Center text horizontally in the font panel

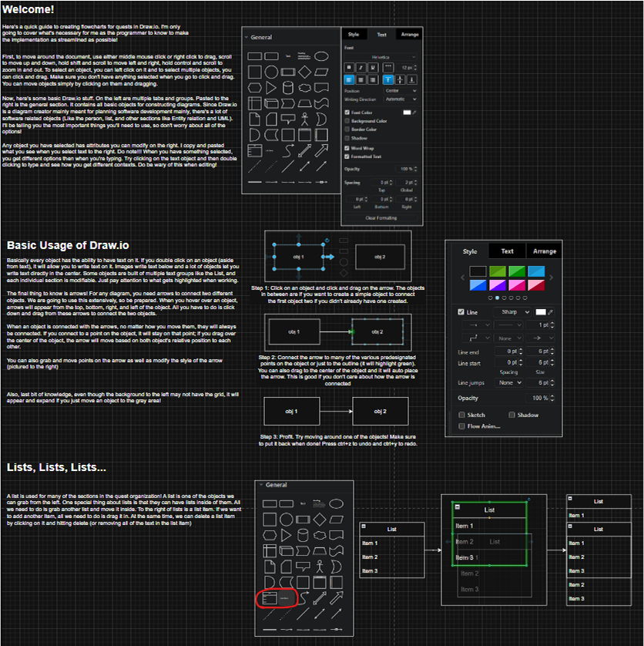click(361, 79)
